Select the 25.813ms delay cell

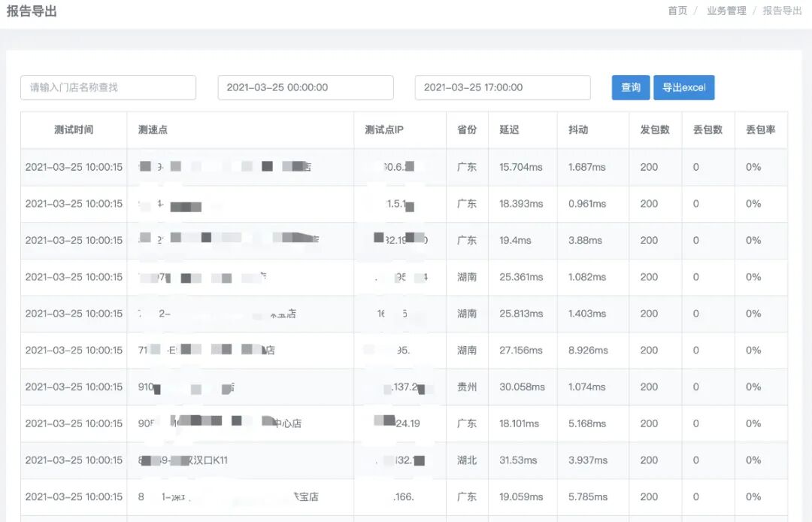pyautogui.click(x=521, y=314)
